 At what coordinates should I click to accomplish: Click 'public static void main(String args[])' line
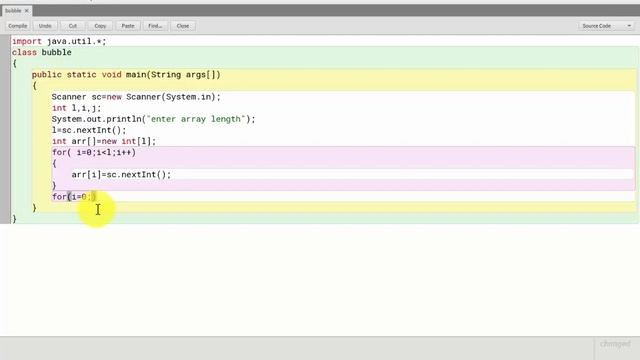(x=126, y=75)
